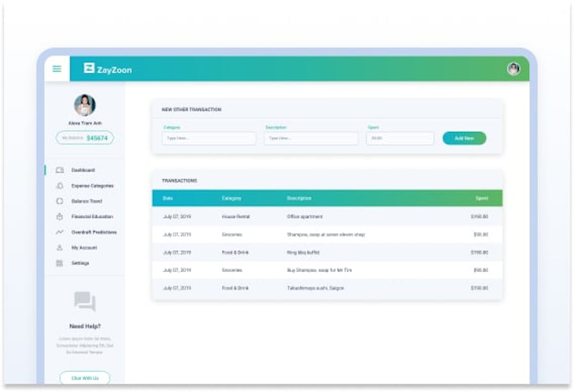Screen dimensions: 574x392
Task: Click the Description column header in the table
Action: tap(299, 198)
